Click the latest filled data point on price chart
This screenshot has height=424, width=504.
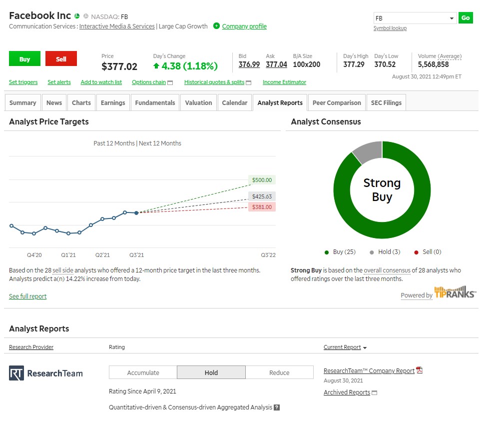pos(136,213)
